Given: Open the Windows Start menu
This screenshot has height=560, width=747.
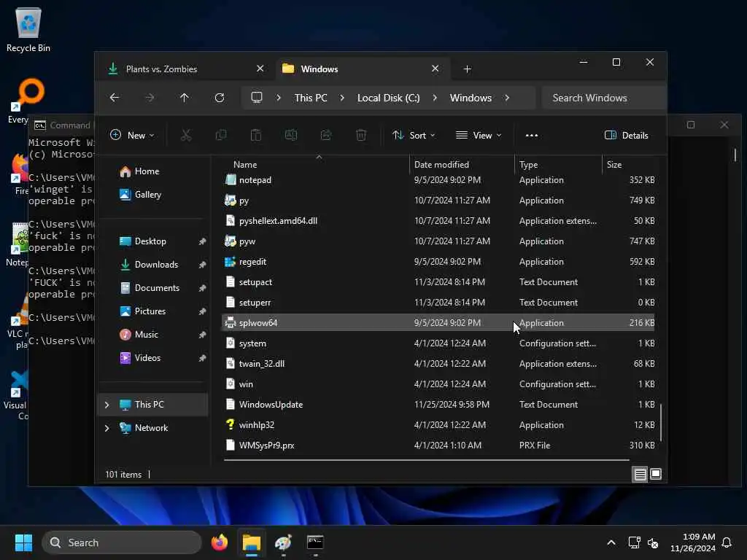Looking at the screenshot, I should 23,542.
